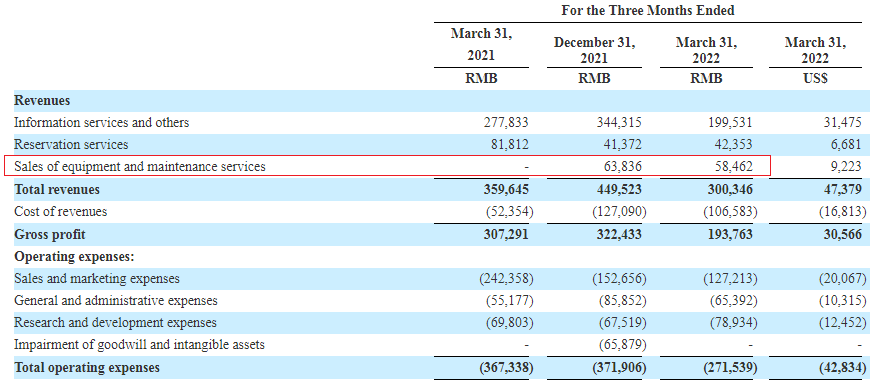
Task: Click Sales of equipment and maintenance services
Action: (140, 166)
